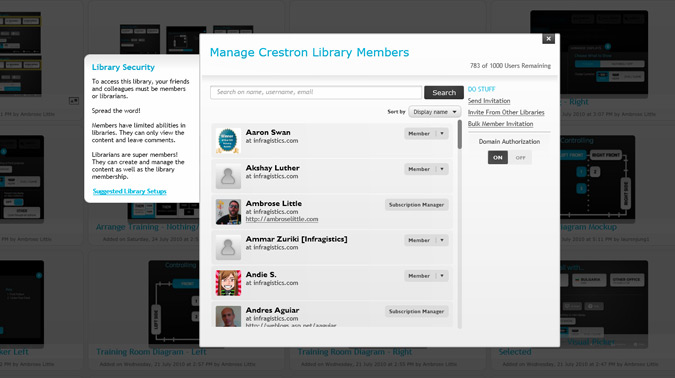This screenshot has width=675, height=378.
Task: Click the member search input field
Action: [x=316, y=92]
